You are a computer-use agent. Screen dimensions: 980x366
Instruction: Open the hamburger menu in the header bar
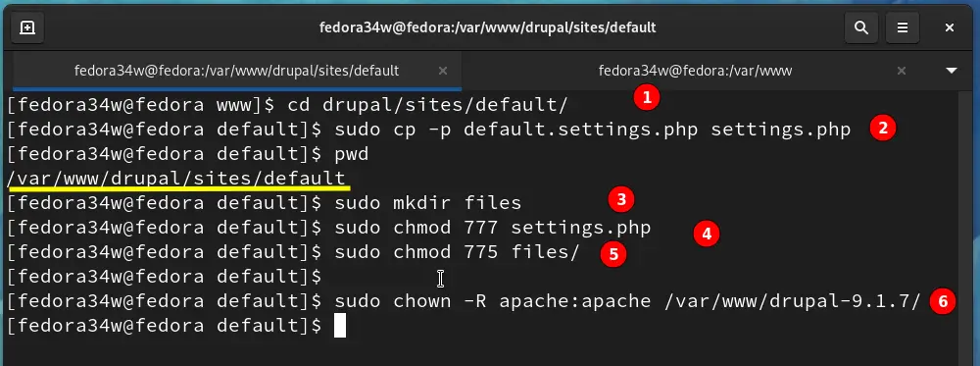(x=903, y=27)
